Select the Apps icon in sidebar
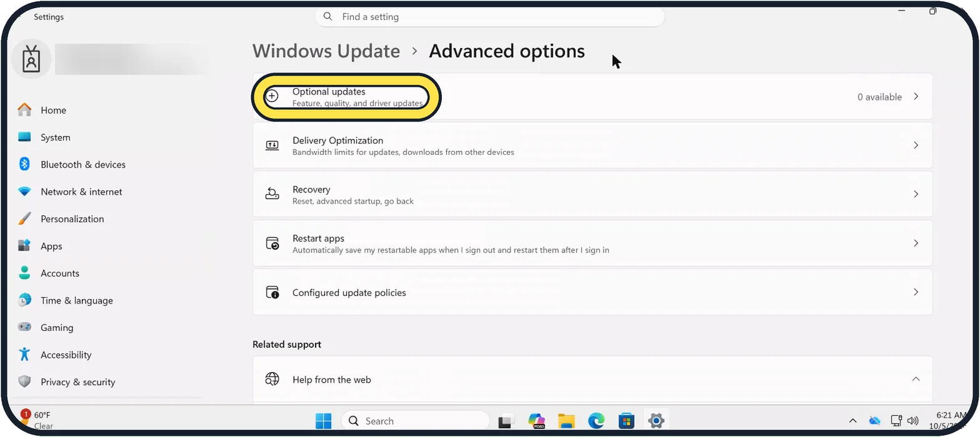The image size is (980, 437). 24,246
